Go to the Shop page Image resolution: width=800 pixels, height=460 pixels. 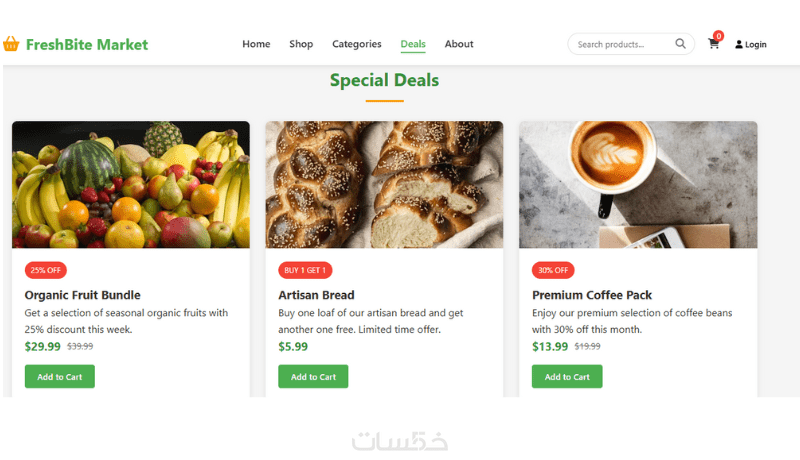coord(301,44)
